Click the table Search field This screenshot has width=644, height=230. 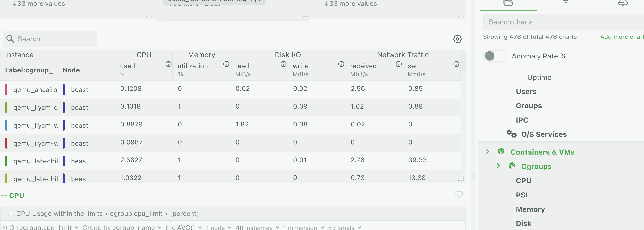50,39
